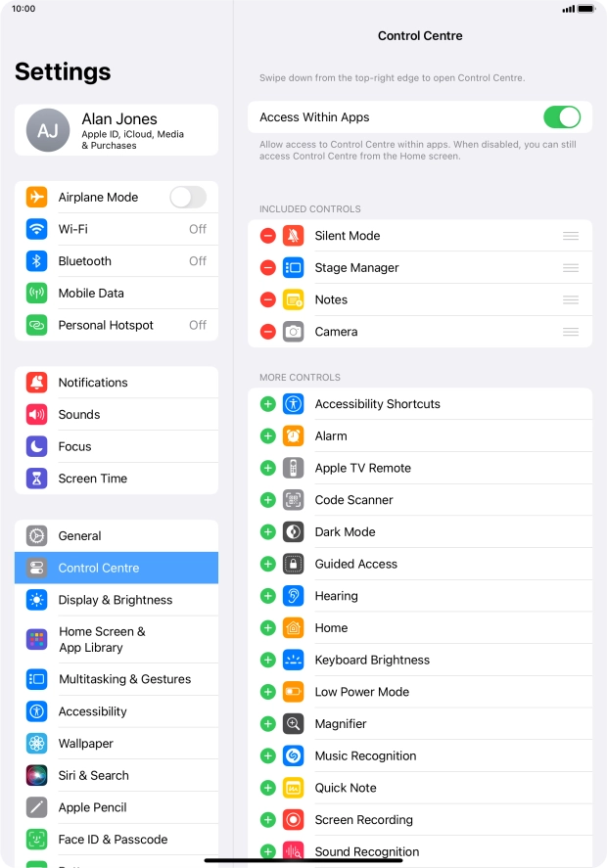
Task: Remove Notes using red minus icon
Action: tap(268, 300)
